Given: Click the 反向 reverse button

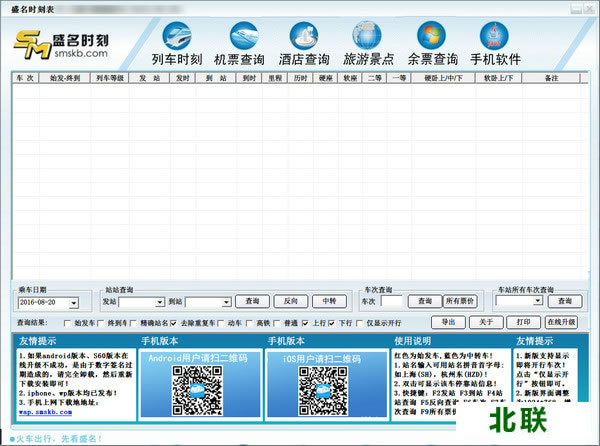Looking at the screenshot, I should coord(290,301).
